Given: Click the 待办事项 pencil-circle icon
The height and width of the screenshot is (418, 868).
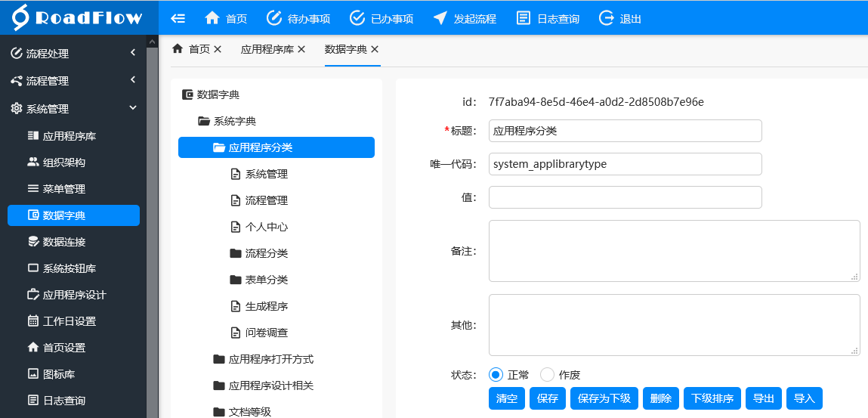Looking at the screenshot, I should tap(274, 17).
